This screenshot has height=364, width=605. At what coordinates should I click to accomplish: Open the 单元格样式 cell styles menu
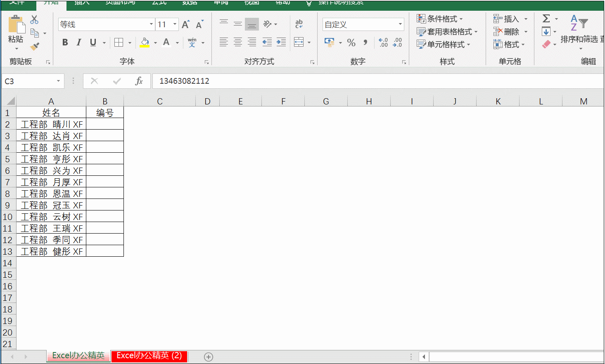coord(443,44)
